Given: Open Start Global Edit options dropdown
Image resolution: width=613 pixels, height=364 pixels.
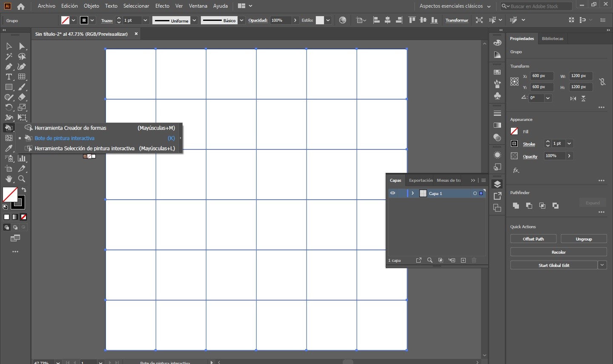Looking at the screenshot, I should [x=602, y=265].
